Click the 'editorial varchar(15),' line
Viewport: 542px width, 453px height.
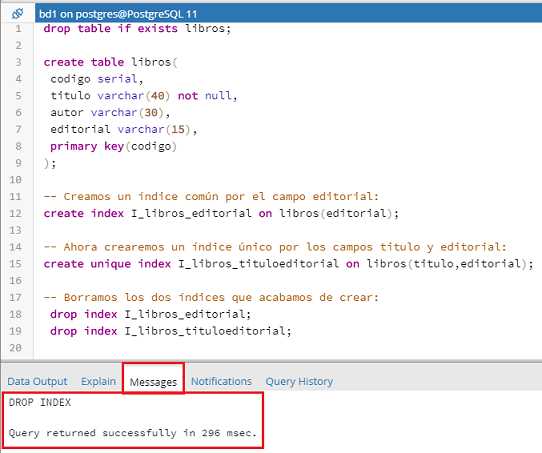(x=124, y=130)
